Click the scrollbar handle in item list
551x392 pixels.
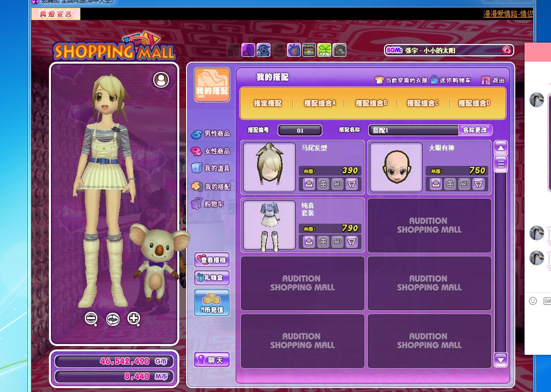(501, 164)
